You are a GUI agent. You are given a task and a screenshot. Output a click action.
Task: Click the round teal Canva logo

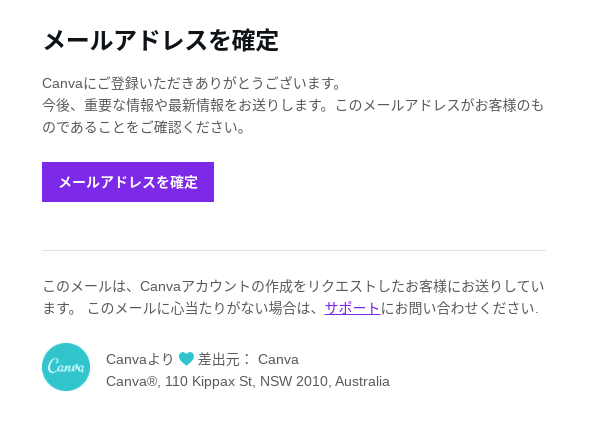point(66,367)
